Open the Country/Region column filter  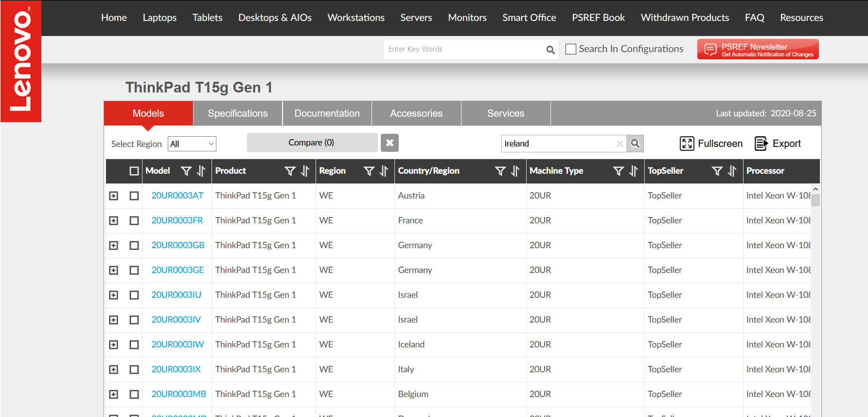pos(500,171)
